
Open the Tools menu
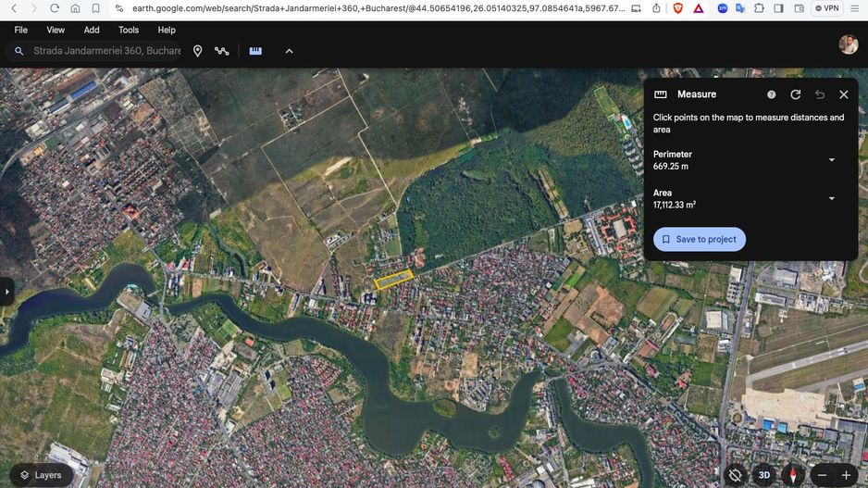click(129, 30)
